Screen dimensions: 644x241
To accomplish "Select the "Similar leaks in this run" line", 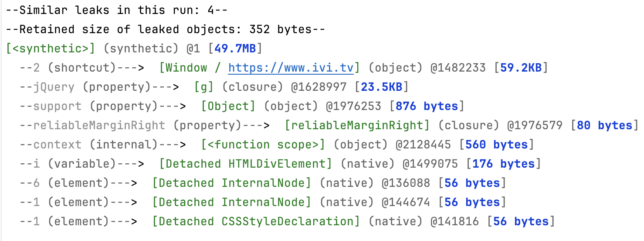I will [116, 10].
